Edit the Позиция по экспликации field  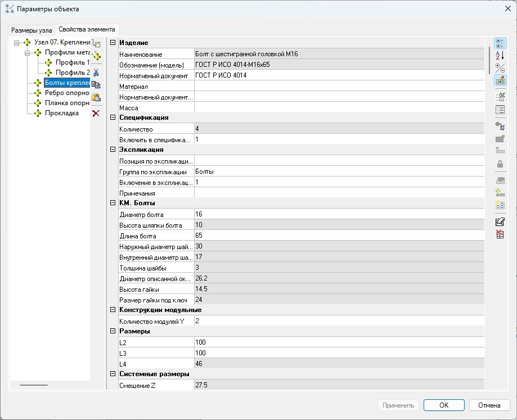point(339,161)
